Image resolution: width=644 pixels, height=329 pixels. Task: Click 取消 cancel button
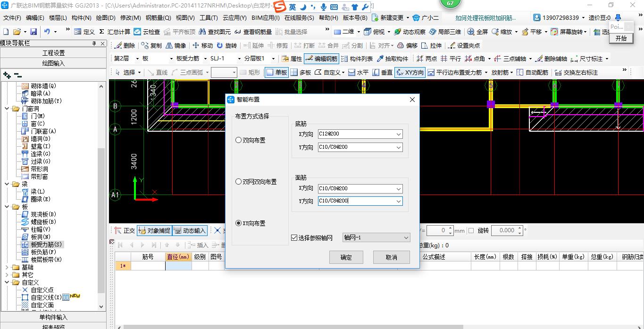coord(391,257)
